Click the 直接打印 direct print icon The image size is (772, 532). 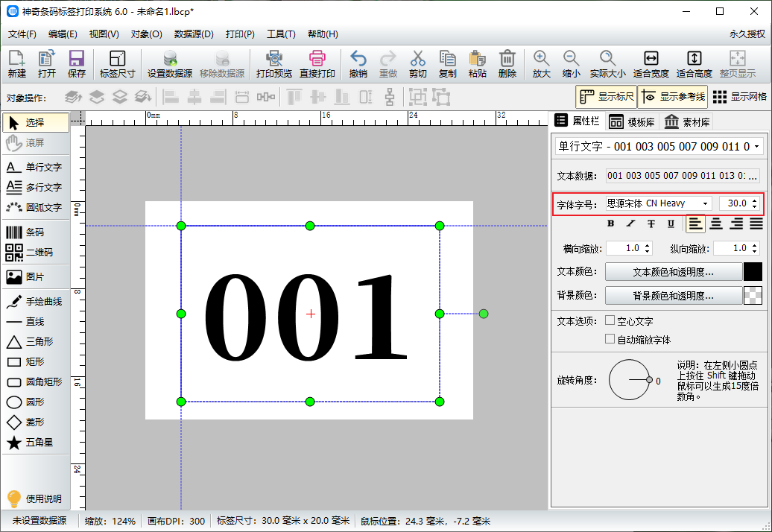tap(317, 64)
